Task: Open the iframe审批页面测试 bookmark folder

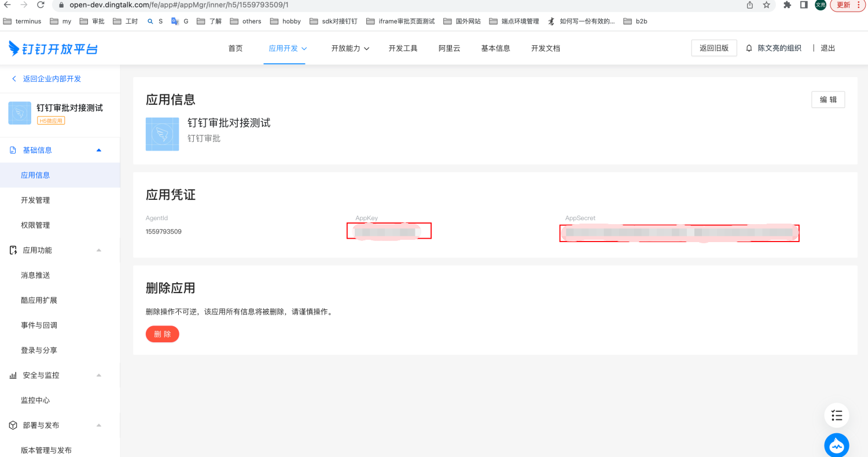Action: click(400, 21)
